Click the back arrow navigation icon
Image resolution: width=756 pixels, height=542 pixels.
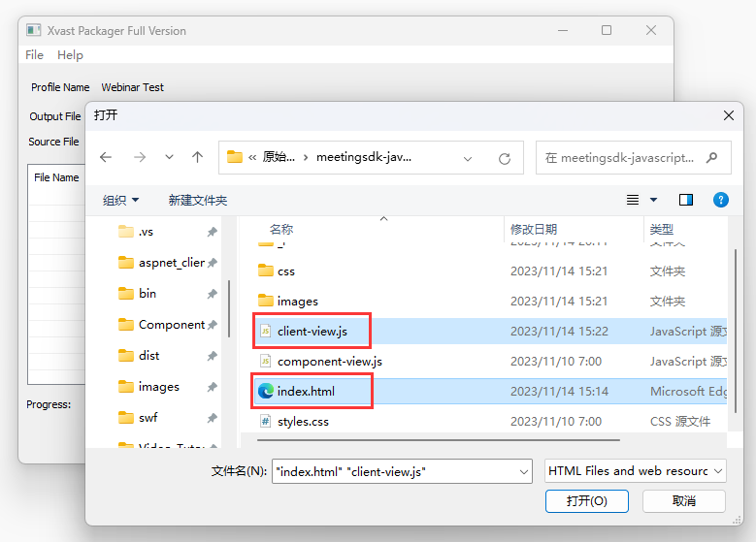[106, 157]
